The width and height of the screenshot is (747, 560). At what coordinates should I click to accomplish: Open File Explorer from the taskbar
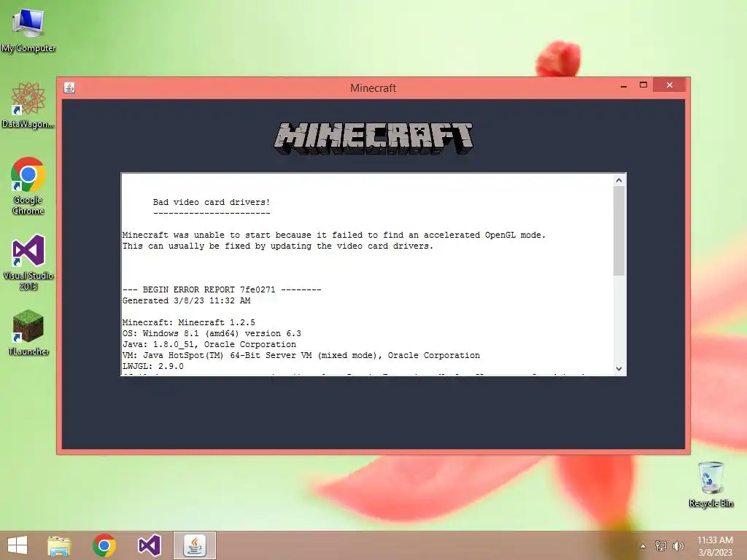tap(59, 545)
